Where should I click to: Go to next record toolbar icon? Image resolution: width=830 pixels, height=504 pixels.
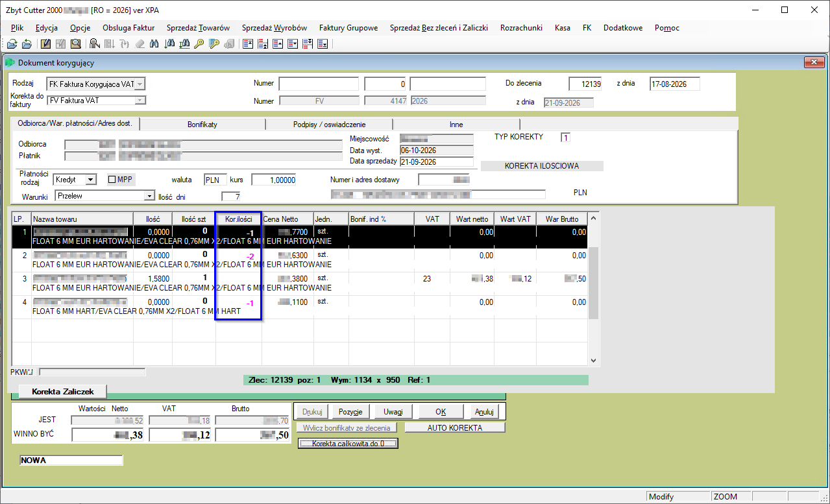point(293,44)
